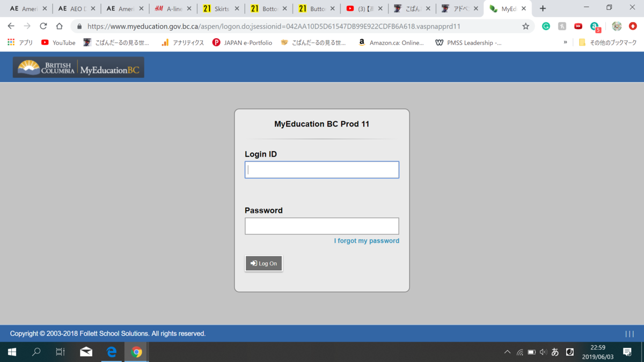
Task: Open the Mail app on the taskbar
Action: [x=86, y=352]
